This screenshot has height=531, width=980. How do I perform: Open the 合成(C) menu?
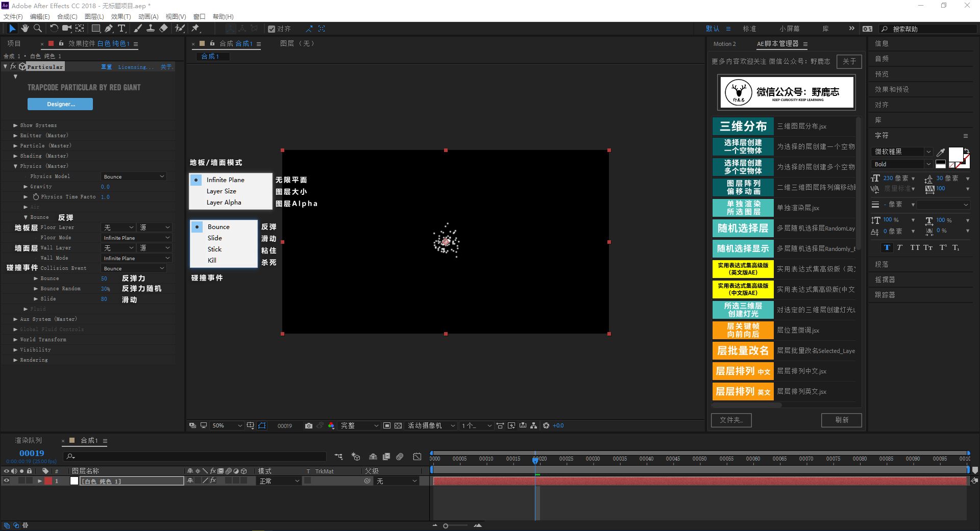point(67,16)
